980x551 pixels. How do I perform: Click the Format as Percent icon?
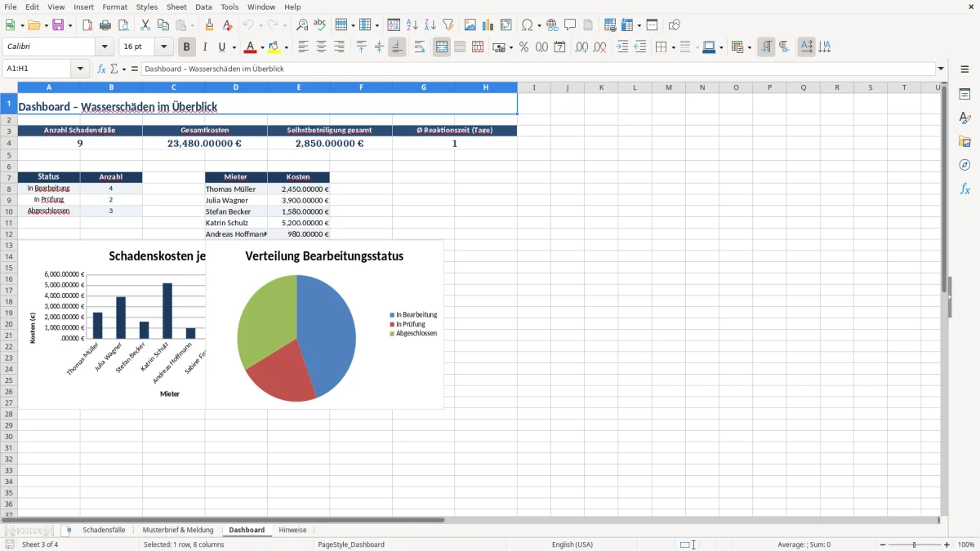click(x=524, y=47)
